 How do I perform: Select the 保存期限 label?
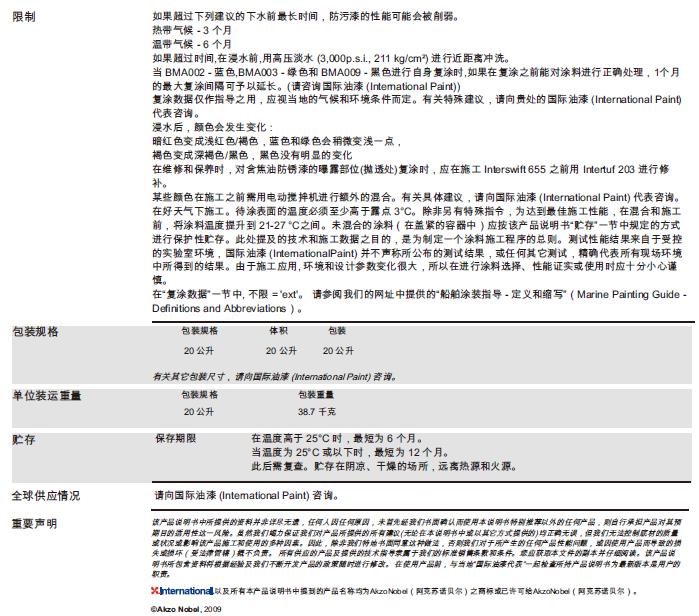tap(176, 439)
